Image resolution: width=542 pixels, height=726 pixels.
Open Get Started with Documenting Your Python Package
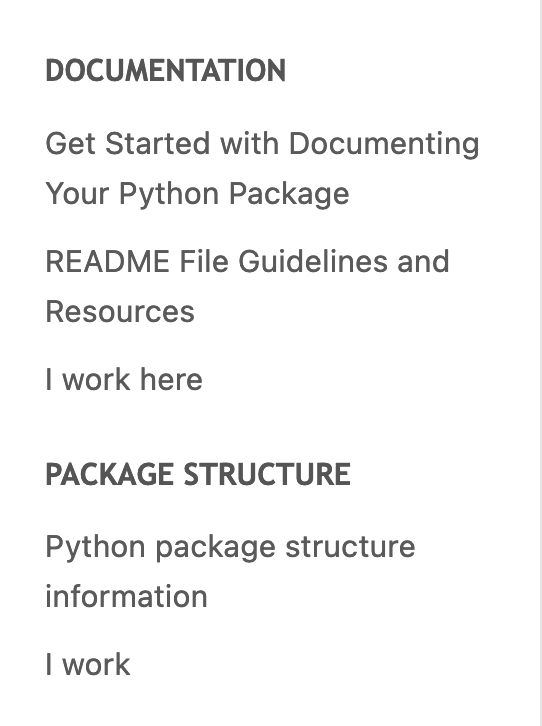pos(262,168)
